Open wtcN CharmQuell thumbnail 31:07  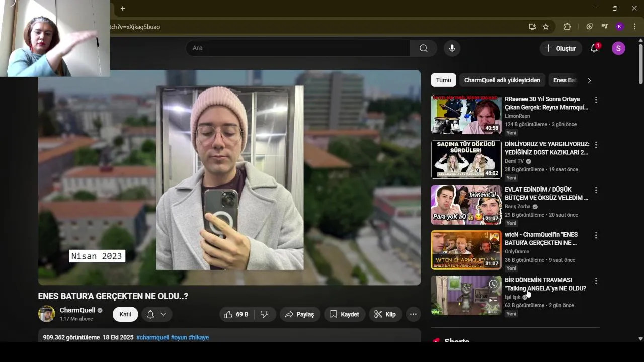[466, 250]
